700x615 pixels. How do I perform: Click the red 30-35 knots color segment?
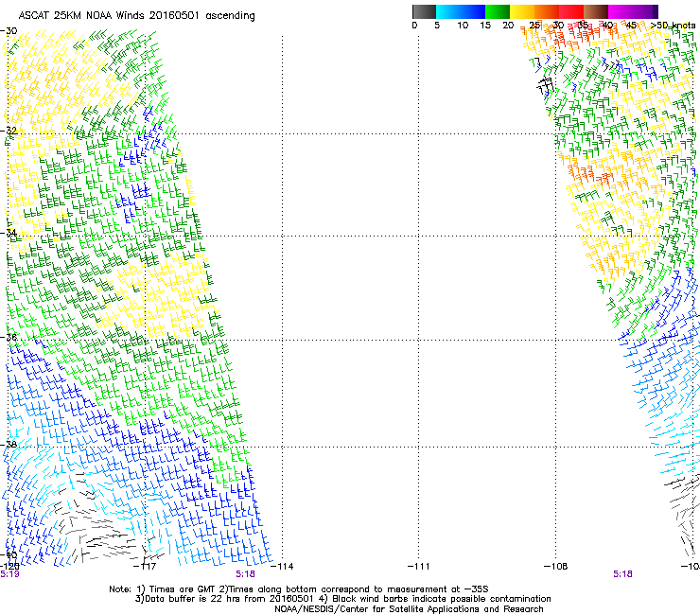click(571, 11)
